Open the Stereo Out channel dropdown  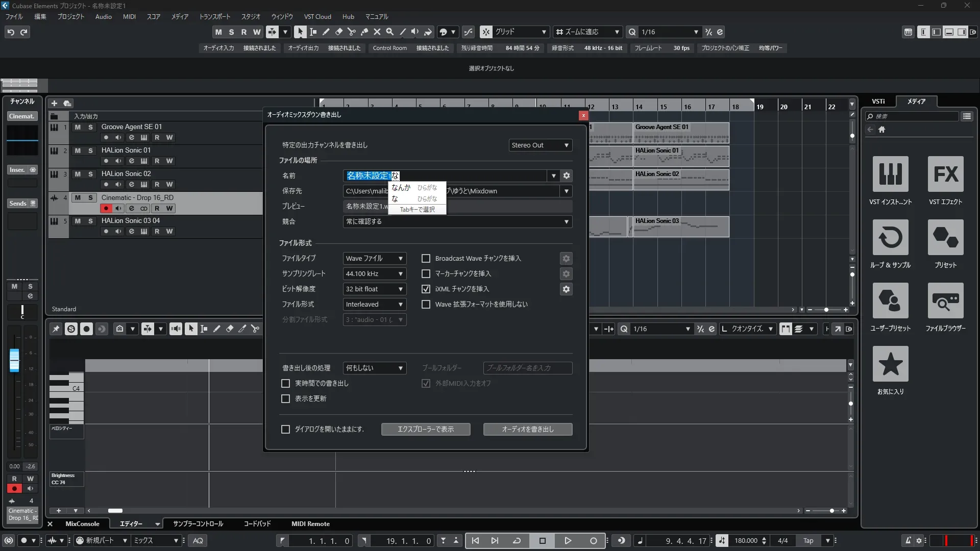pos(540,145)
